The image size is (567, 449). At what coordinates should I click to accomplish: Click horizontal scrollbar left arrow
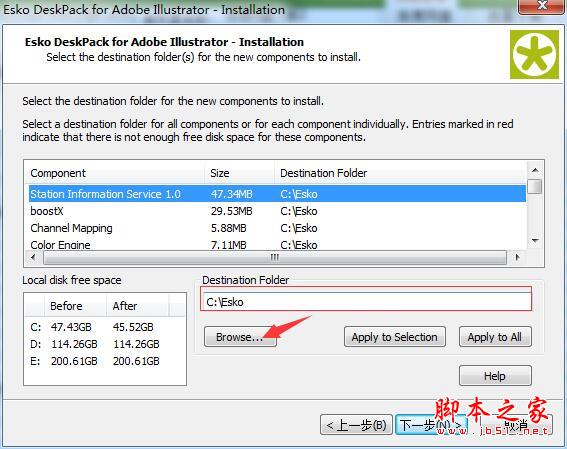click(33, 257)
